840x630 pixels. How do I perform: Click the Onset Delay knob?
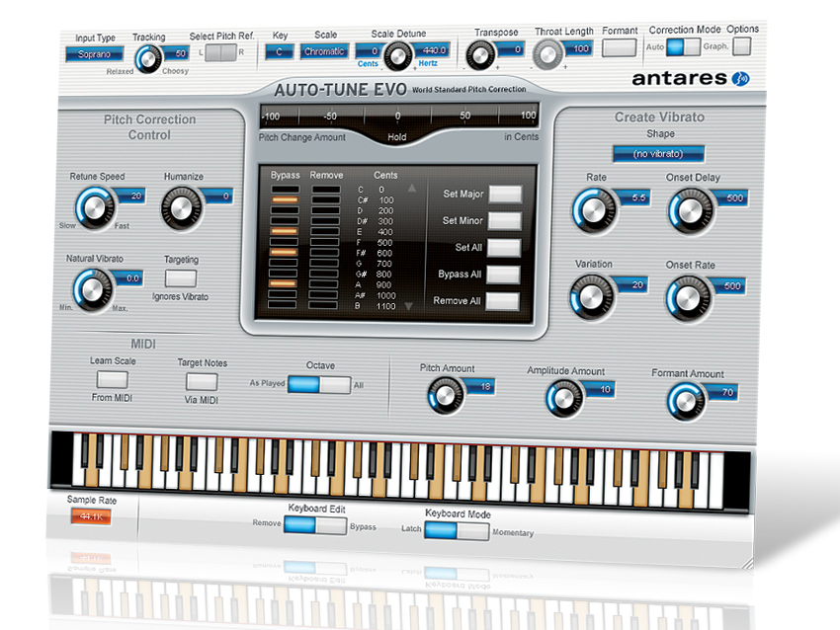[691, 211]
